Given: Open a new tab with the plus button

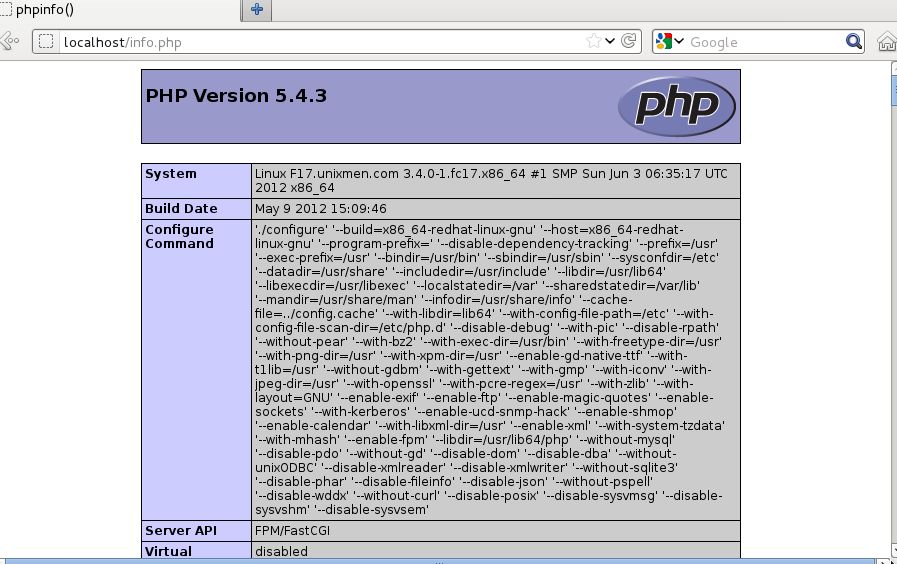Looking at the screenshot, I should 257,10.
